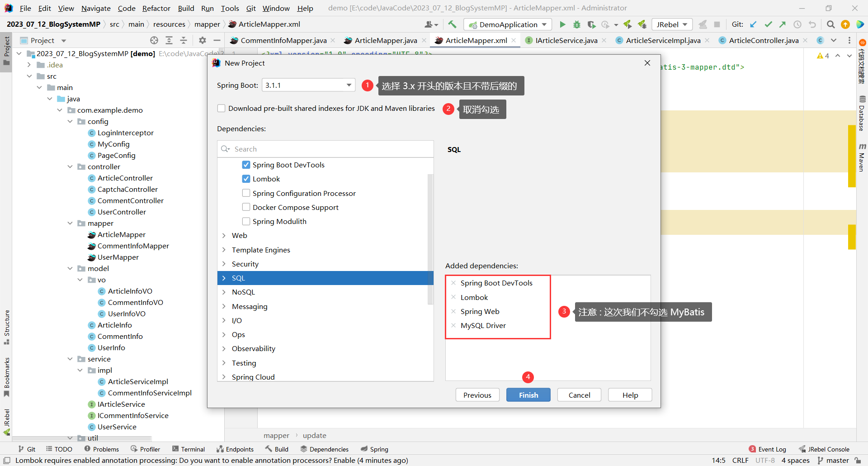Remove MySQL Driver from added dependencies

pyautogui.click(x=453, y=325)
